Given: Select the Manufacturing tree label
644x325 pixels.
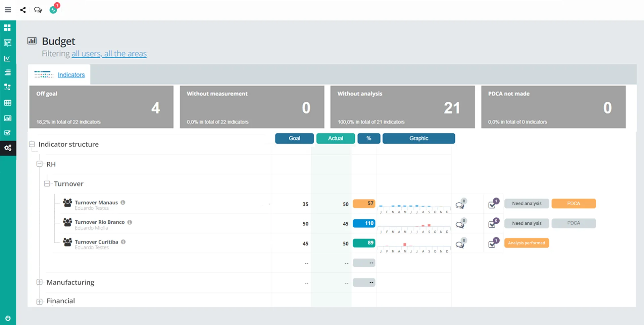Looking at the screenshot, I should click(x=70, y=282).
